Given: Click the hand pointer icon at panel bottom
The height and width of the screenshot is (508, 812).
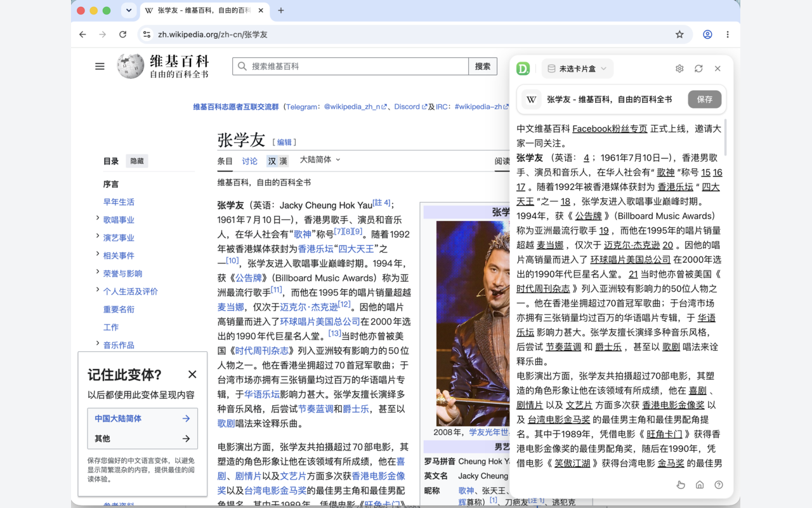Looking at the screenshot, I should [x=681, y=485].
